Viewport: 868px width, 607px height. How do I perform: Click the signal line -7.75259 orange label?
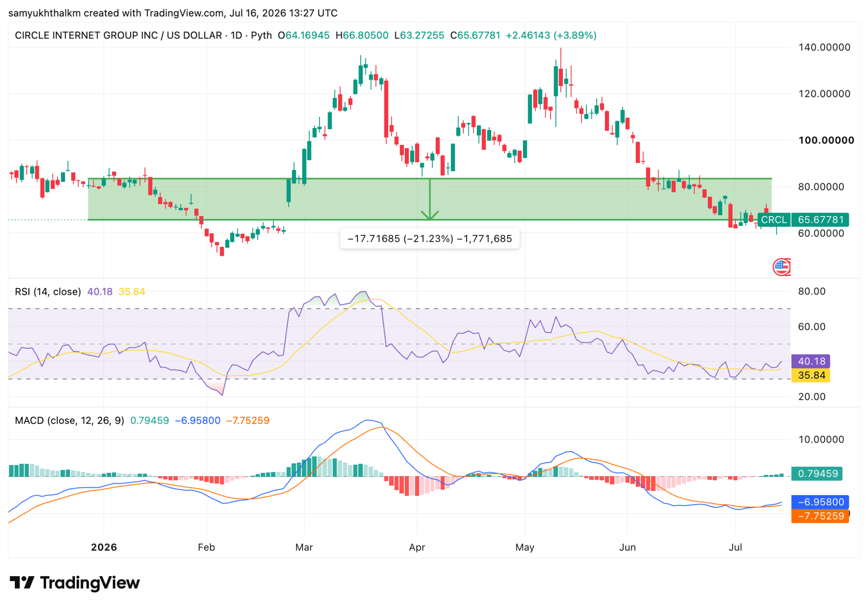[820, 516]
